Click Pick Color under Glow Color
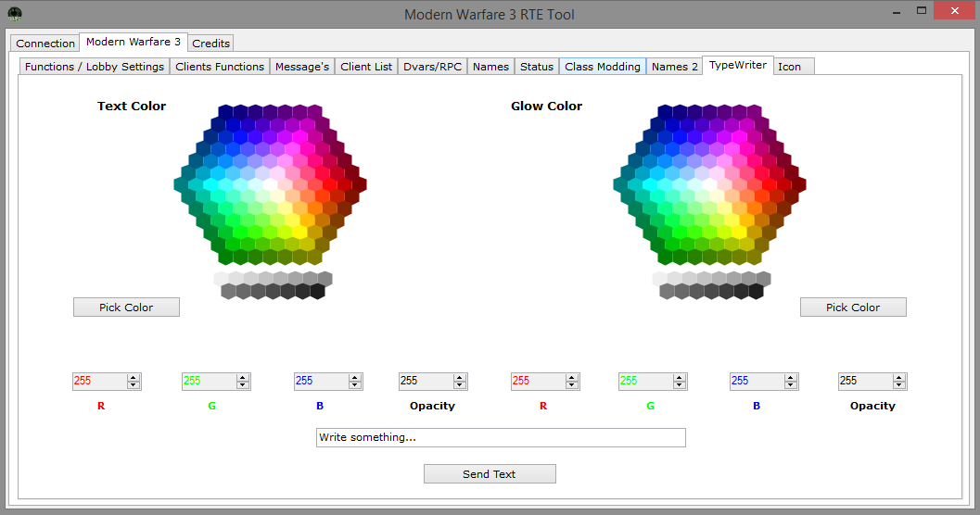This screenshot has width=980, height=515. click(x=853, y=308)
